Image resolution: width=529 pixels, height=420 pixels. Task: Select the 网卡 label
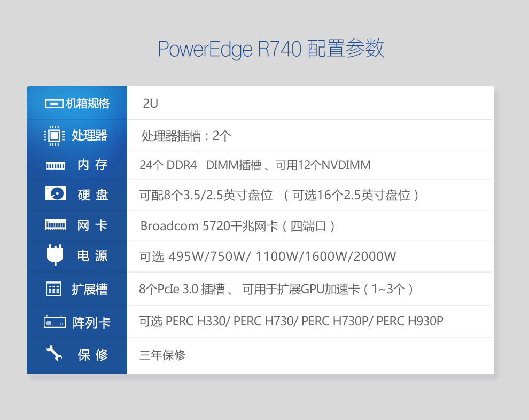pyautogui.click(x=92, y=225)
